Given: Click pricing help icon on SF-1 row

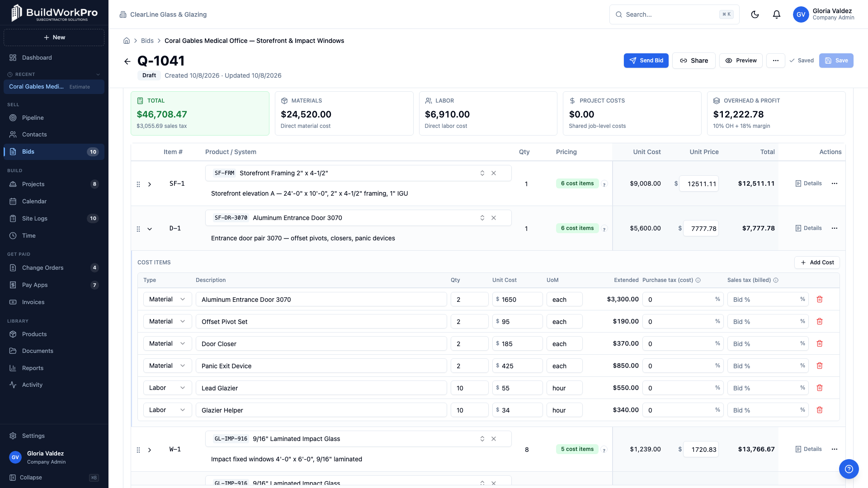Looking at the screenshot, I should (x=604, y=184).
